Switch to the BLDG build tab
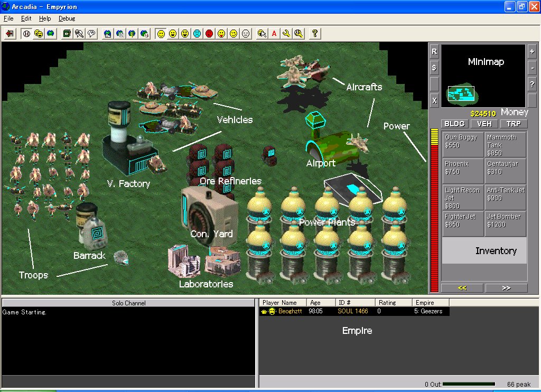 [454, 124]
